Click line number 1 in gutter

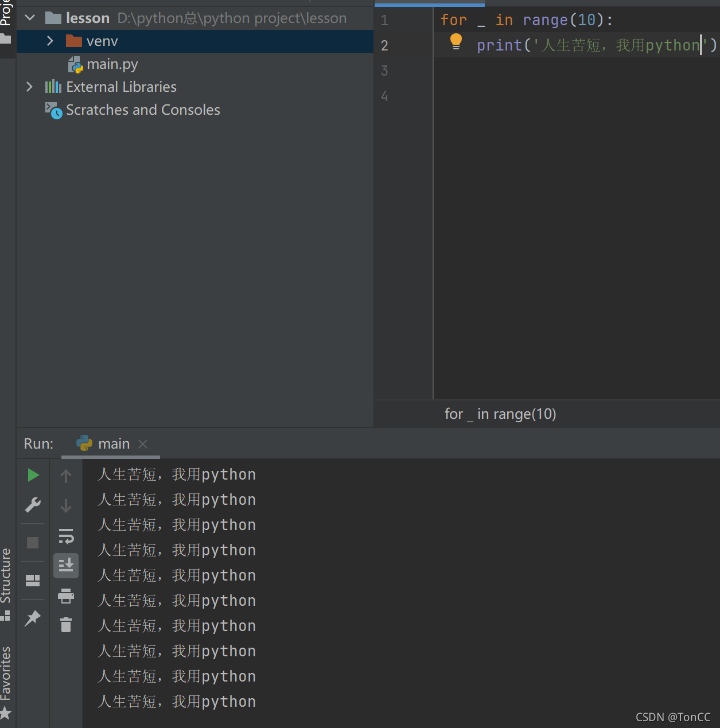[384, 21]
